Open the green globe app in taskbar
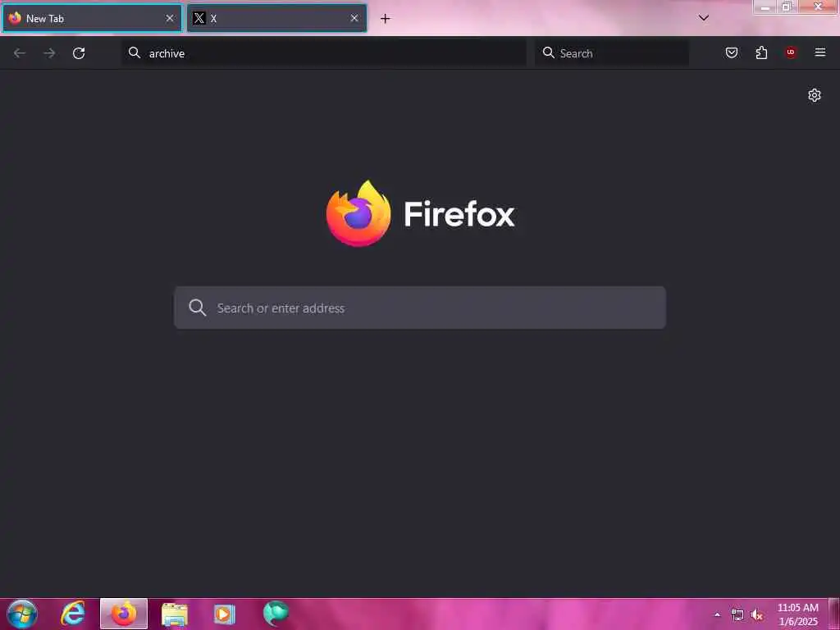This screenshot has height=630, width=840. [276, 614]
